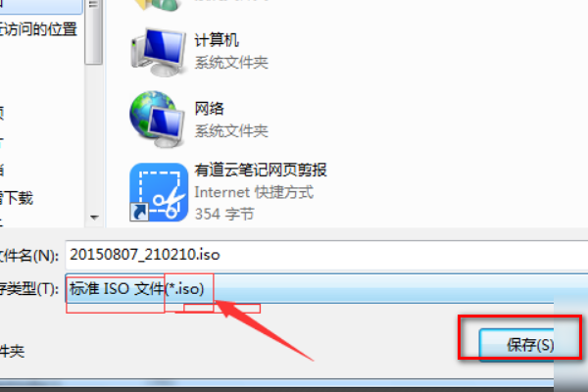The width and height of the screenshot is (588, 392).
Task: Toggle the hide folders 件夹 control
Action: [x=12, y=351]
